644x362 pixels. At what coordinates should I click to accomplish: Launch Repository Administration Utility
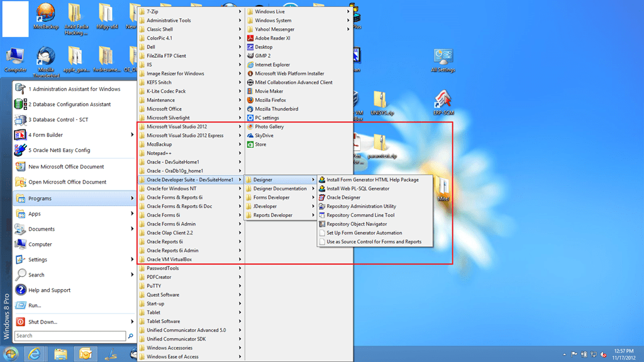(375, 206)
